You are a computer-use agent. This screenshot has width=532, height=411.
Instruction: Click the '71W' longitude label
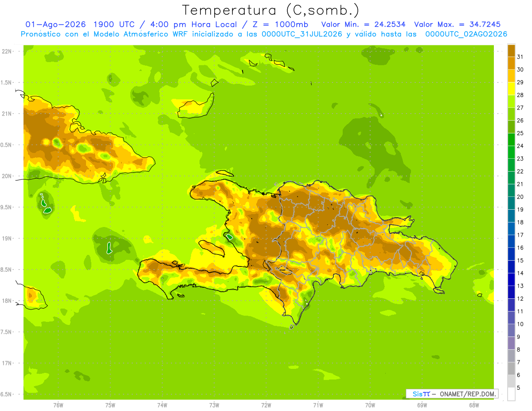[318, 406]
